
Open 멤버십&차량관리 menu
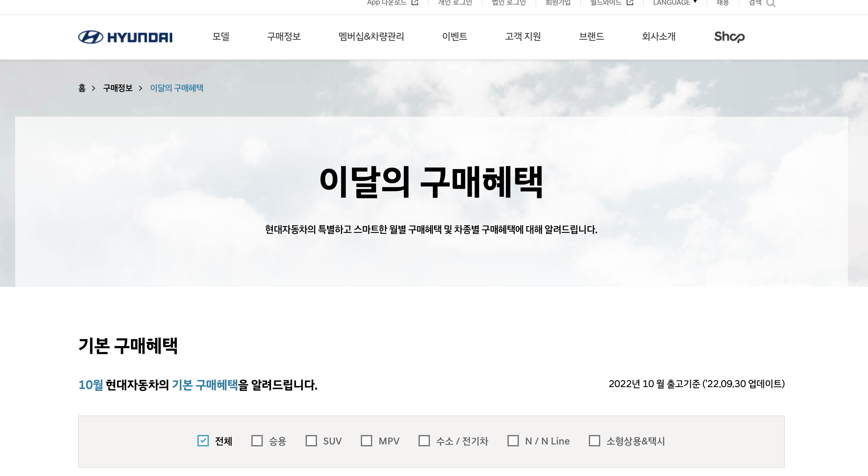[x=371, y=36]
